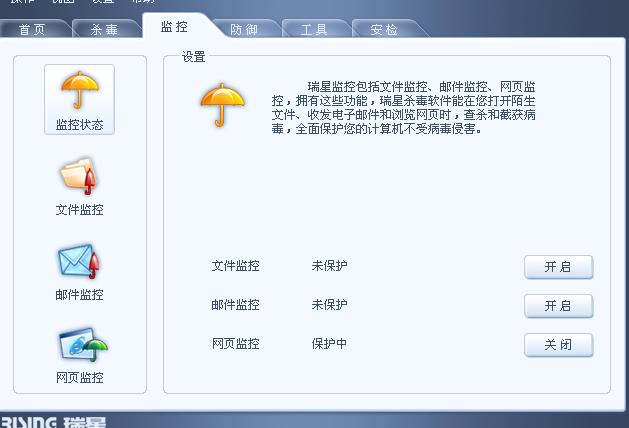Open the 安检 tab
The width and height of the screenshot is (629, 428).
tap(384, 29)
